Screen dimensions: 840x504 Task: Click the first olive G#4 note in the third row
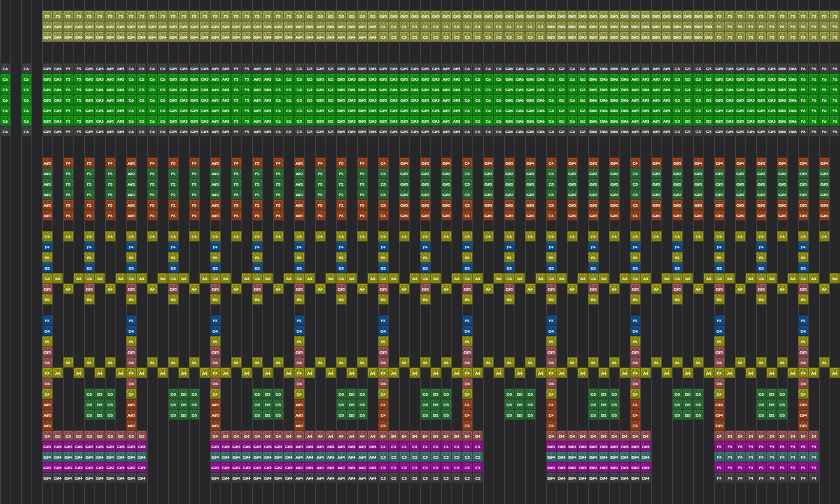coord(47,37)
